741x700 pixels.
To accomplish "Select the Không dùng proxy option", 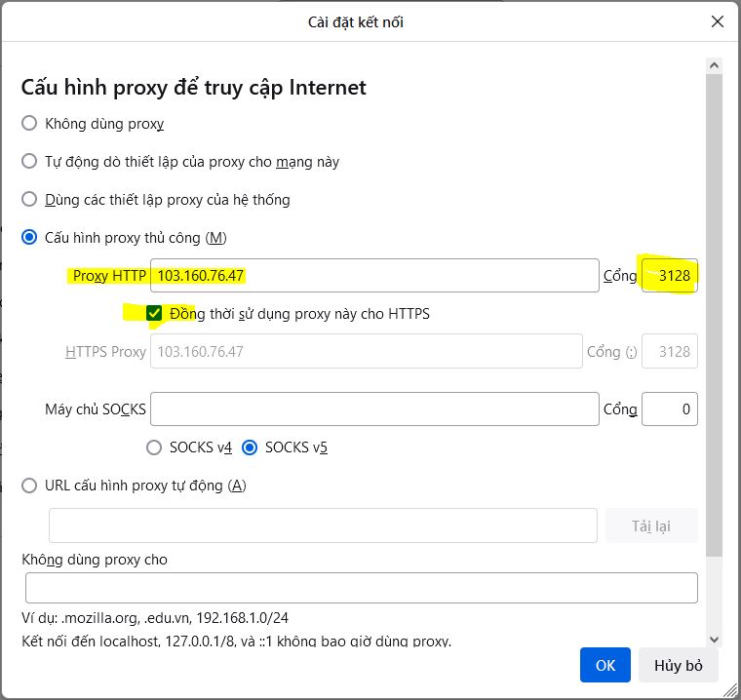I will click(x=29, y=124).
